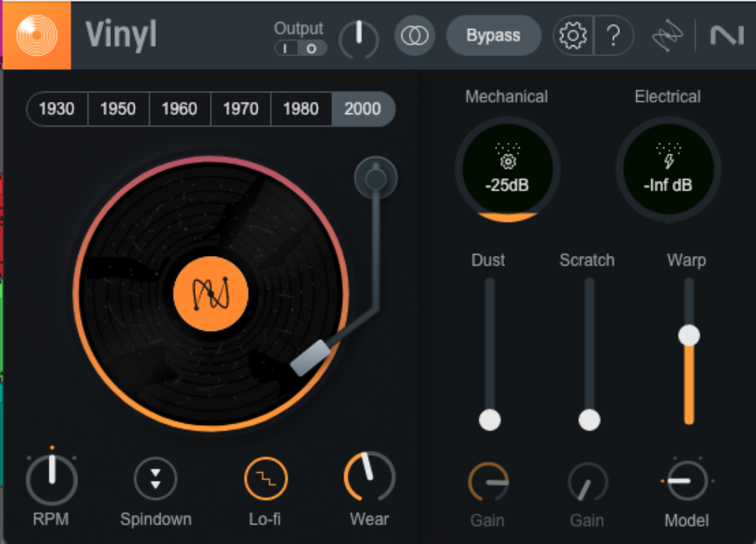Click the Mechanical label text
The height and width of the screenshot is (544, 756).
pos(507,96)
